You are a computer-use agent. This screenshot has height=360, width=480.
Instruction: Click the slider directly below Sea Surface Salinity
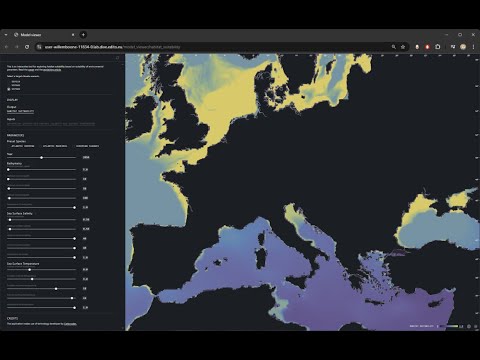[42, 220]
